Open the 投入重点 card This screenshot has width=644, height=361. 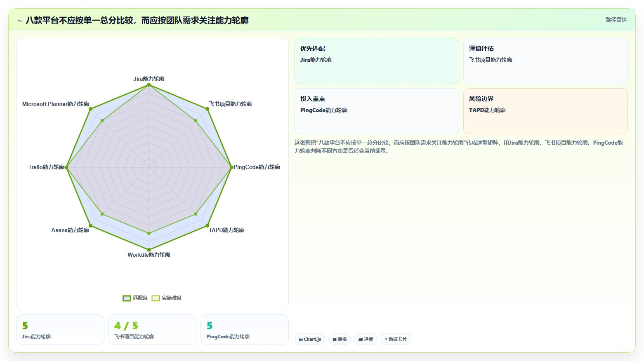click(377, 111)
